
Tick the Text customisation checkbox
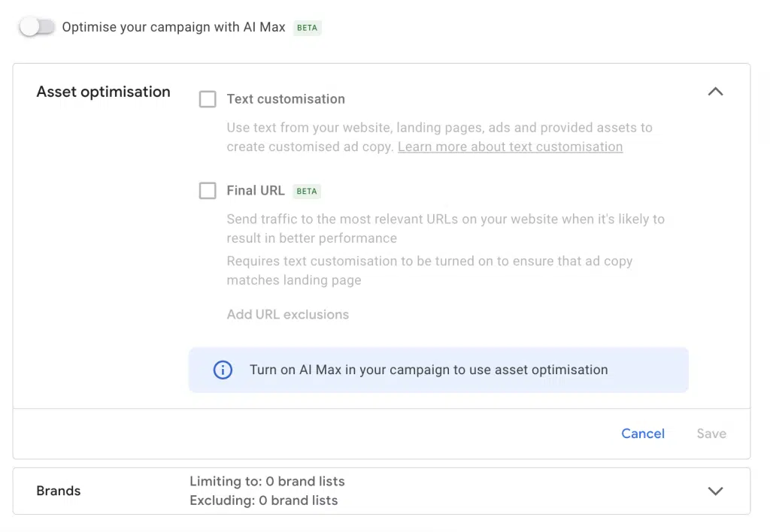coord(208,99)
